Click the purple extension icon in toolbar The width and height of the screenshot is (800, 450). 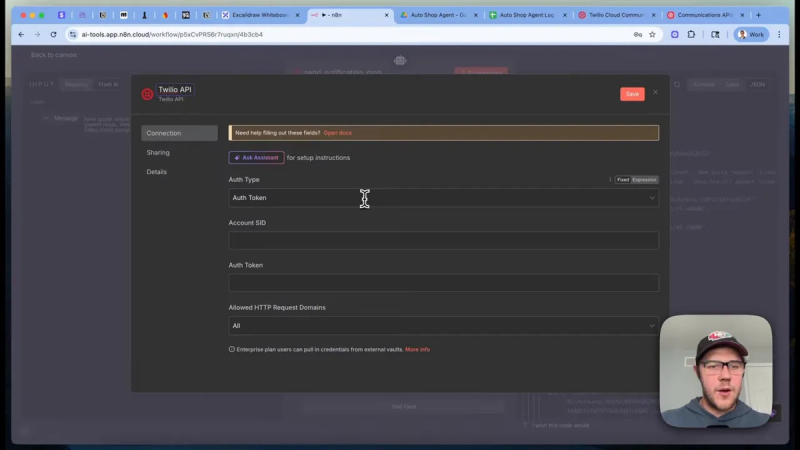click(x=674, y=35)
